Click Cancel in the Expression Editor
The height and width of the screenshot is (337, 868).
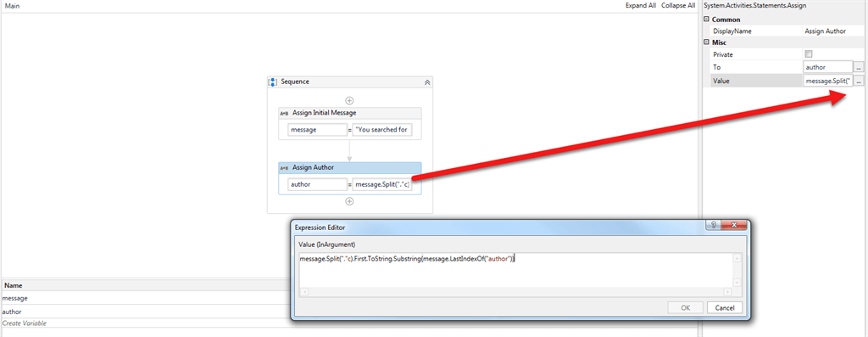(724, 307)
